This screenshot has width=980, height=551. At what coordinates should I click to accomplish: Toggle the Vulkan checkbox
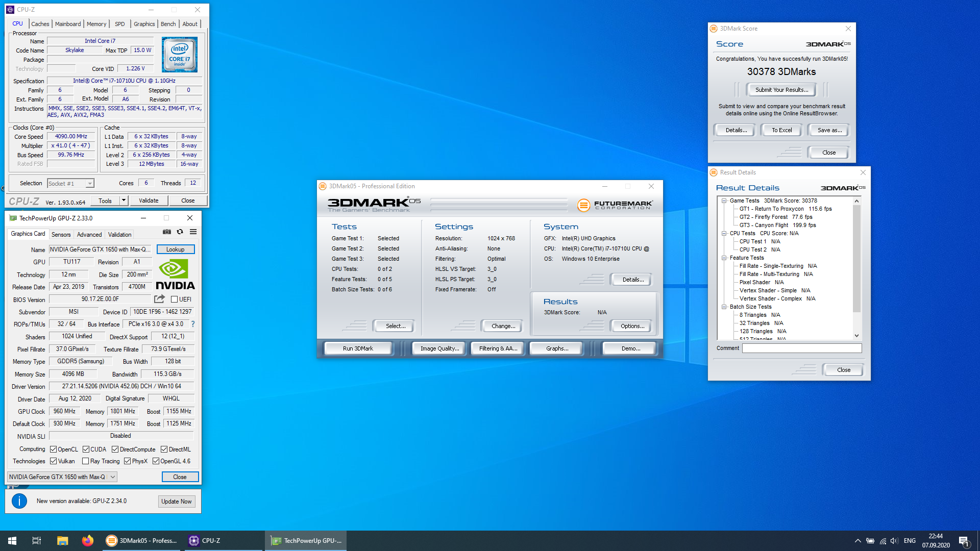(x=53, y=461)
